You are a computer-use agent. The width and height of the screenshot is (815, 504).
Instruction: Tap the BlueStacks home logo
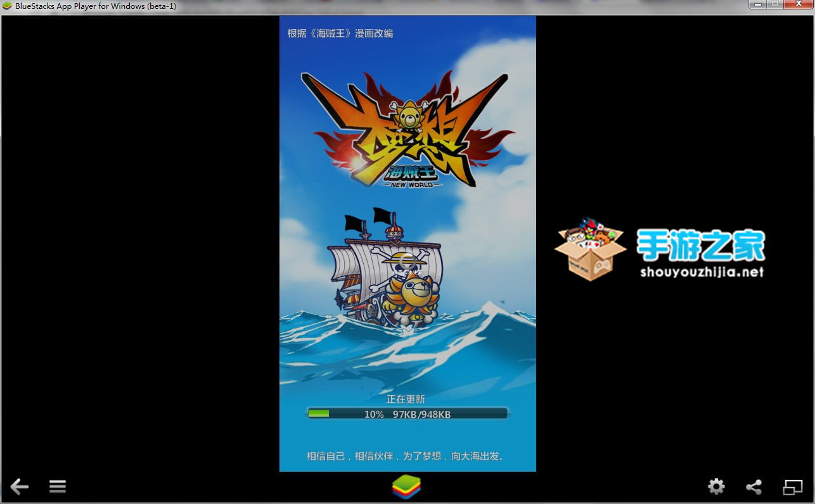406,486
